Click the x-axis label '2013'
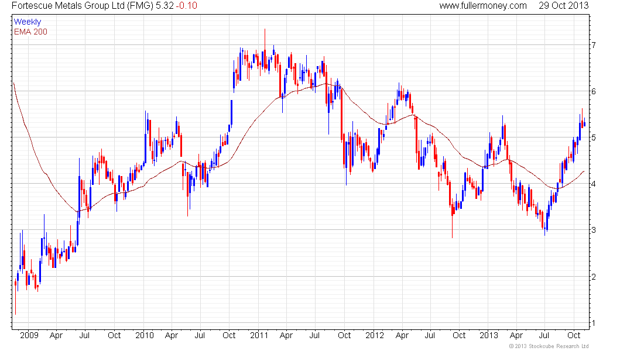Screen dimensions: 644x351 tap(489, 335)
